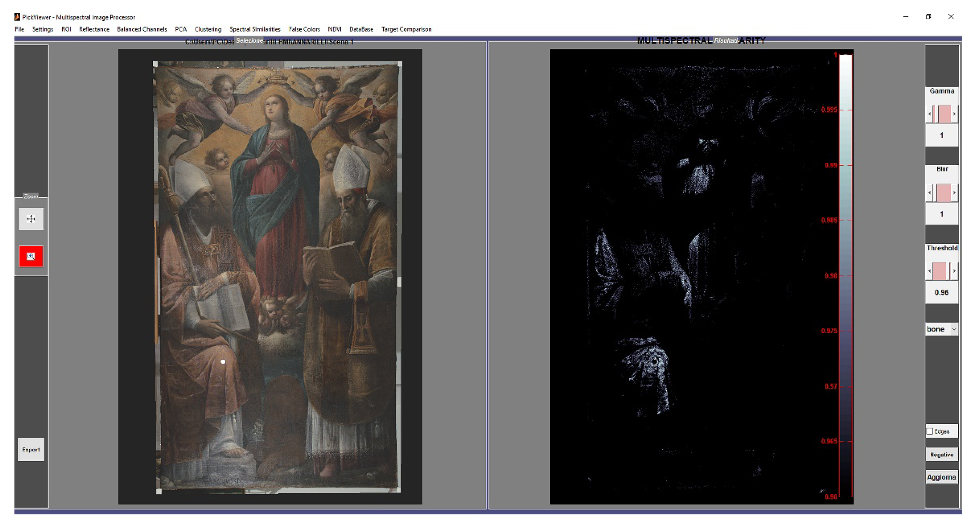Click Blur slider right arrow
This screenshot has height=525, width=980.
point(954,193)
